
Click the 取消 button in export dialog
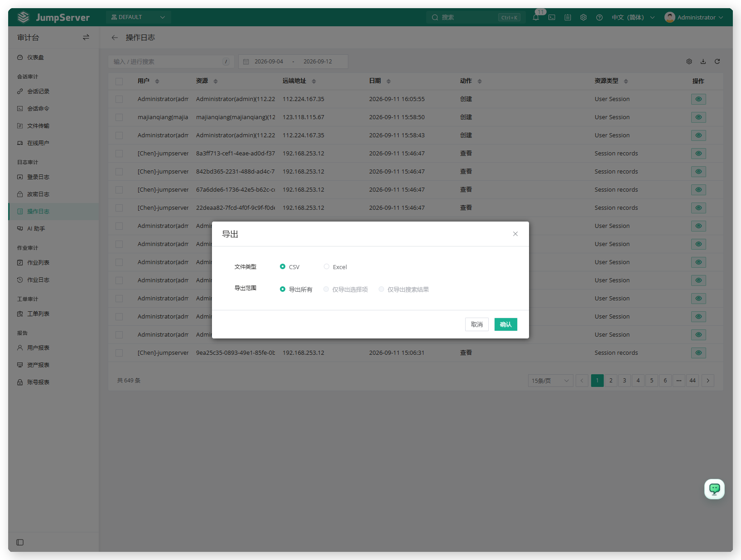coord(476,324)
